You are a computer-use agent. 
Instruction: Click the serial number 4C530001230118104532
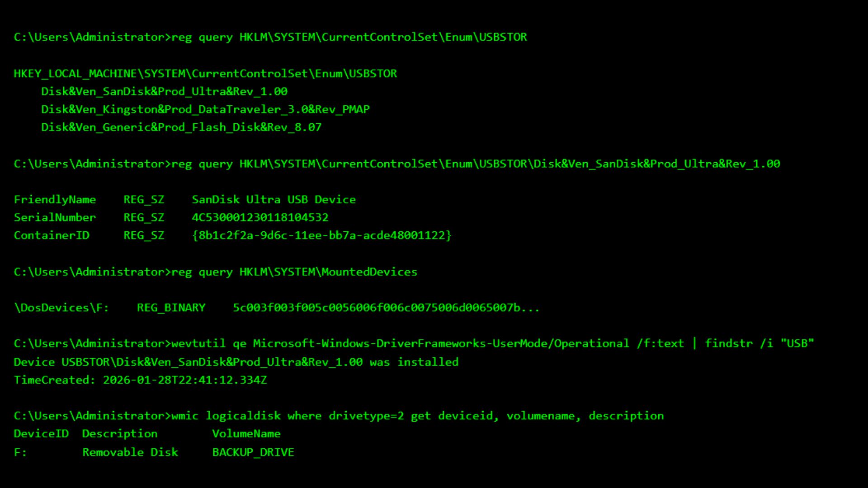(260, 217)
